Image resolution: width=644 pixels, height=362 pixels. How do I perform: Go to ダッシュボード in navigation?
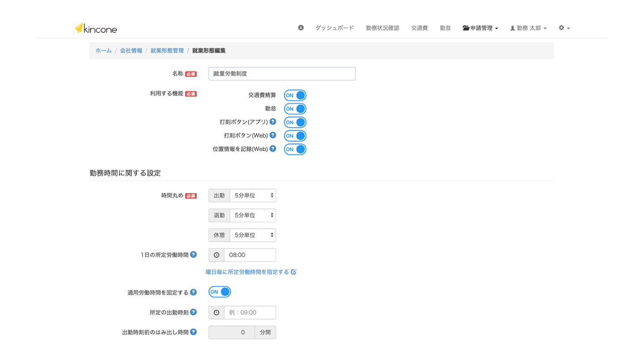click(x=335, y=28)
